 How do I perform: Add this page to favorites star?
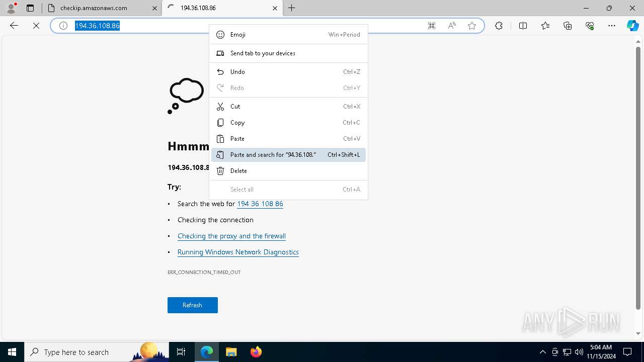tap(472, 26)
